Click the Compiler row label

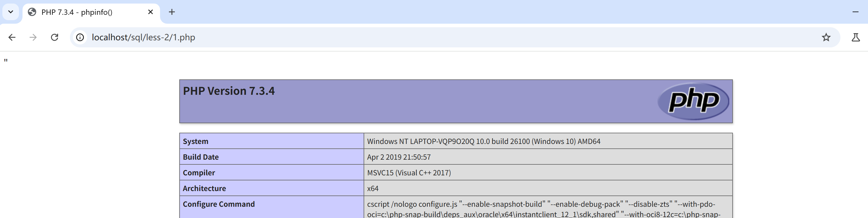tap(199, 173)
